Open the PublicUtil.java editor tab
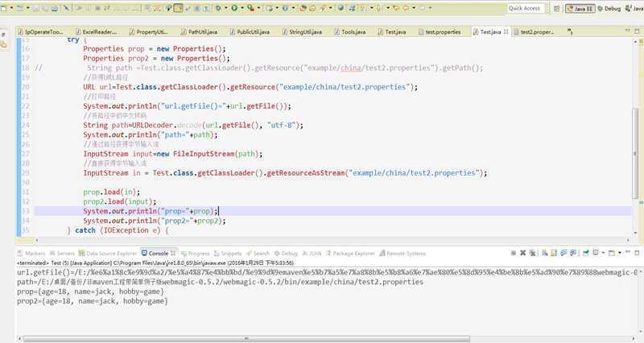Image resolution: width=644 pixels, height=343 pixels. tap(250, 31)
